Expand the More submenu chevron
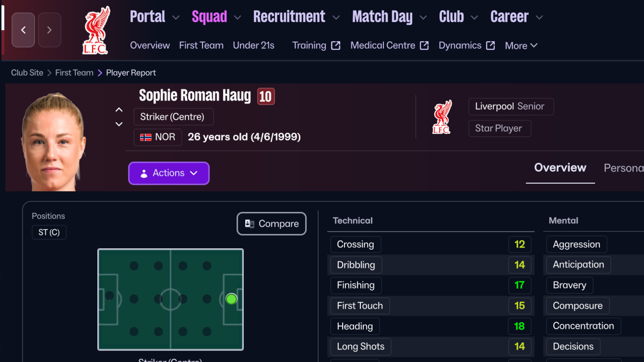 coord(535,45)
